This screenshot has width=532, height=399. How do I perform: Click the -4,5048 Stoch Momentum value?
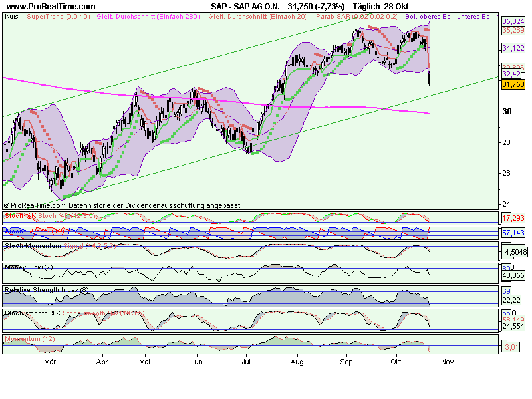[x=515, y=252]
